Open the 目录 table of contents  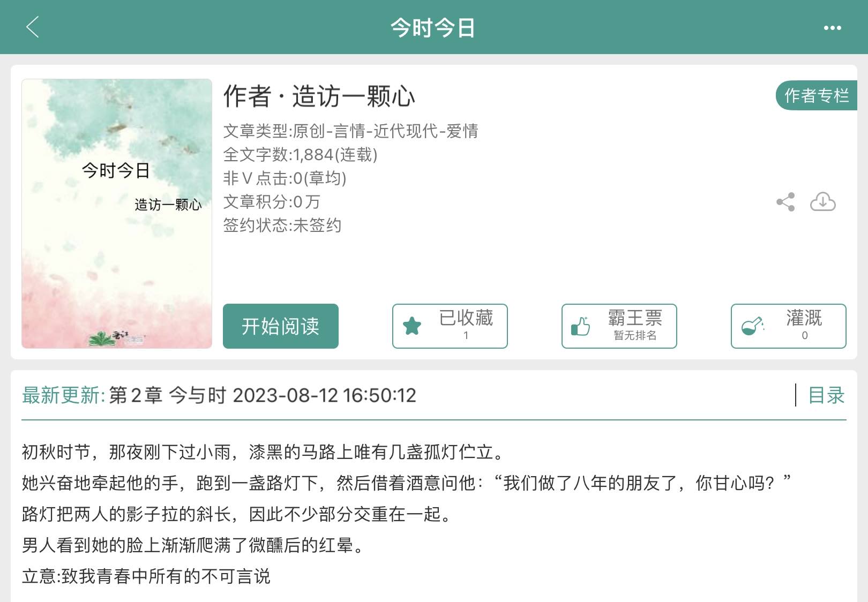coord(826,395)
